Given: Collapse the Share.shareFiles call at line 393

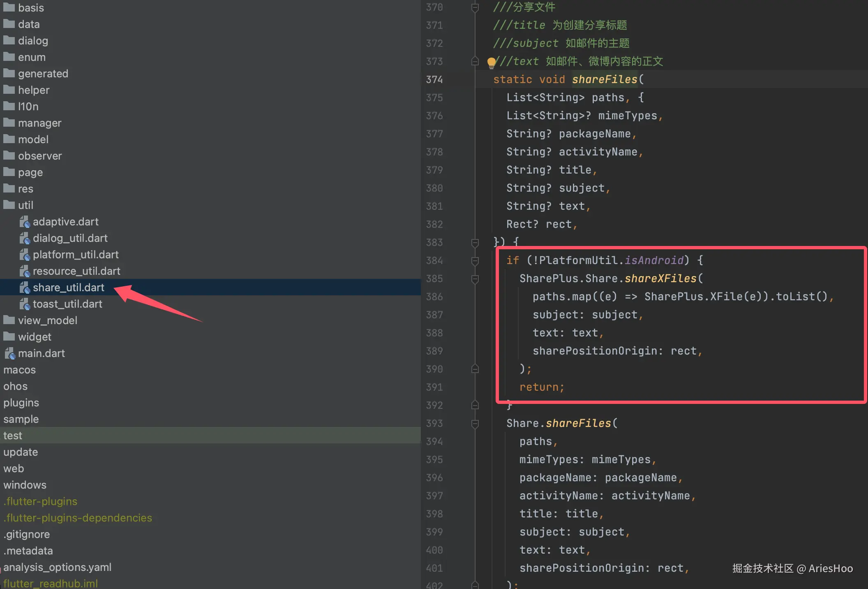Looking at the screenshot, I should 475,424.
